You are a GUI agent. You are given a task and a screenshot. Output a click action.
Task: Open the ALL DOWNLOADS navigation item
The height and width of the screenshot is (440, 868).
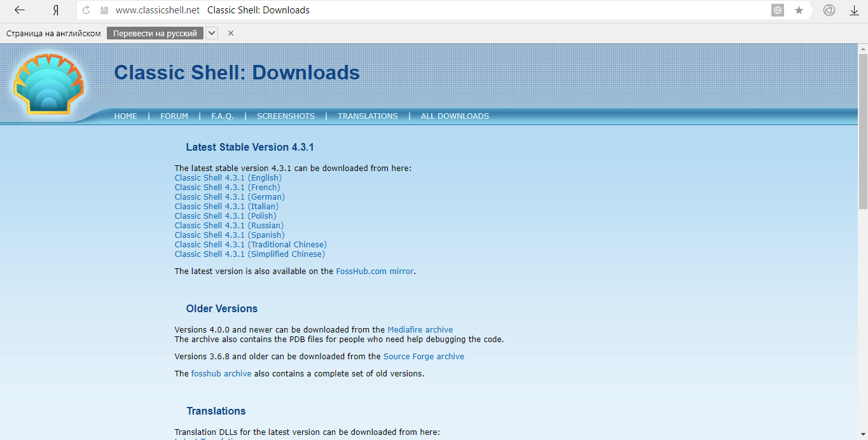coord(455,116)
